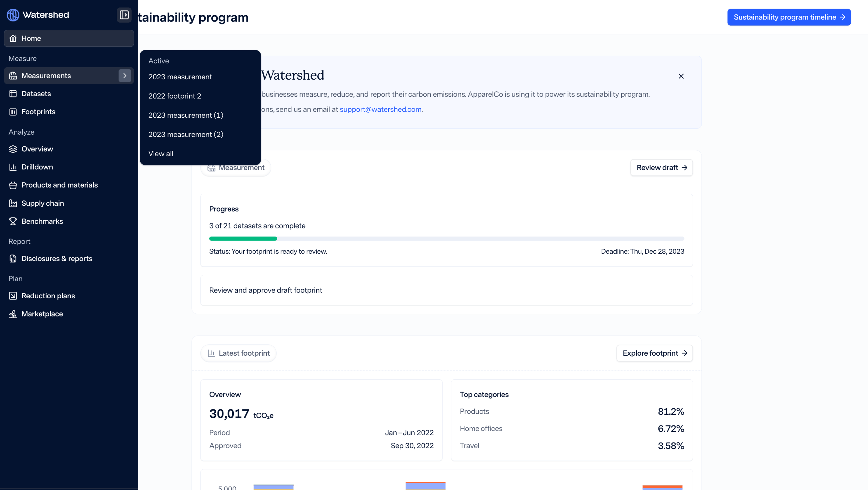Choose 2022 footprint 2 from flyout
Viewport: 868px width, 490px height.
pos(175,96)
